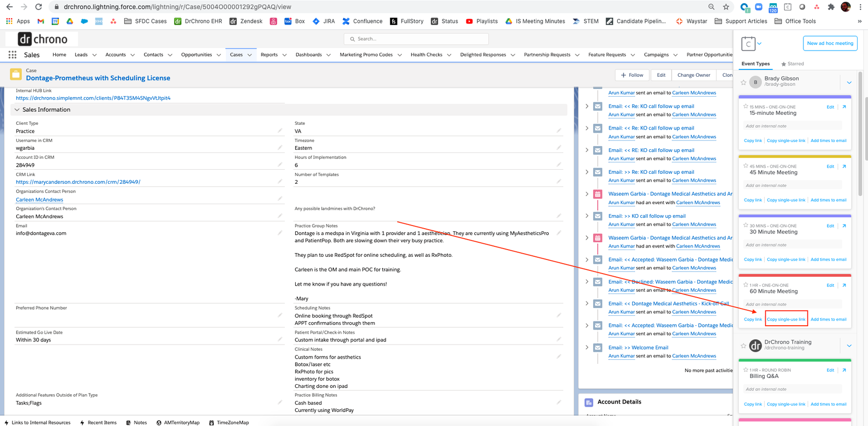Click the Calendly logo icon in side panel

coord(749,43)
